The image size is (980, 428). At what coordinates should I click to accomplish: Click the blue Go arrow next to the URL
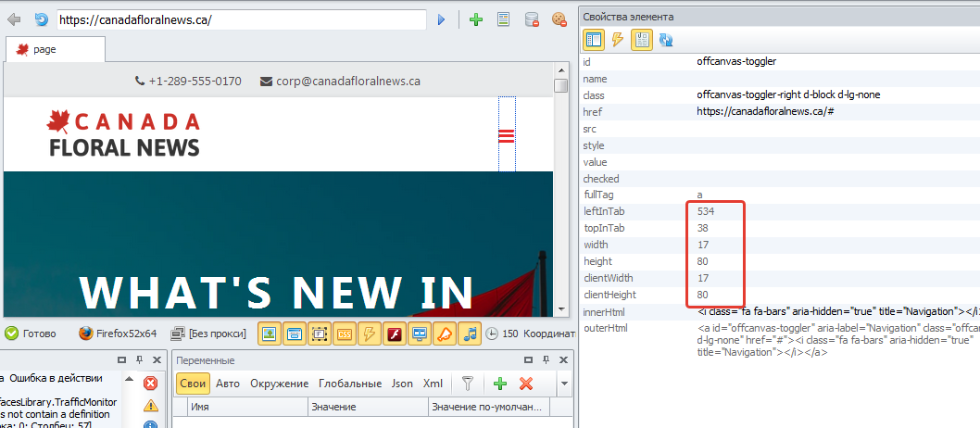441,20
